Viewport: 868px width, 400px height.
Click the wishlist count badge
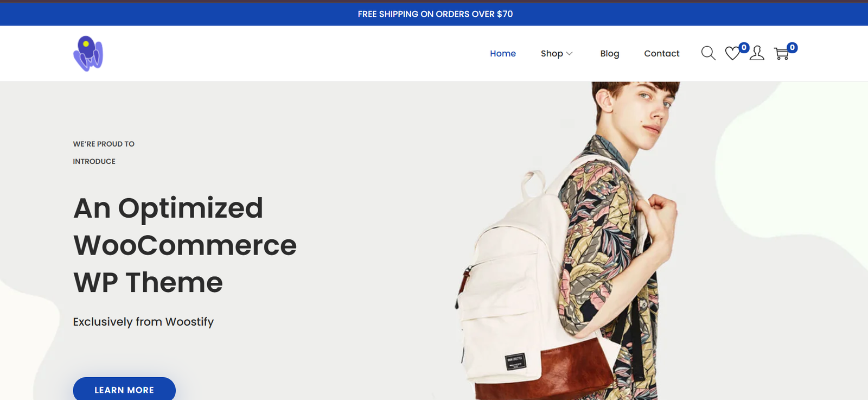[x=744, y=48]
